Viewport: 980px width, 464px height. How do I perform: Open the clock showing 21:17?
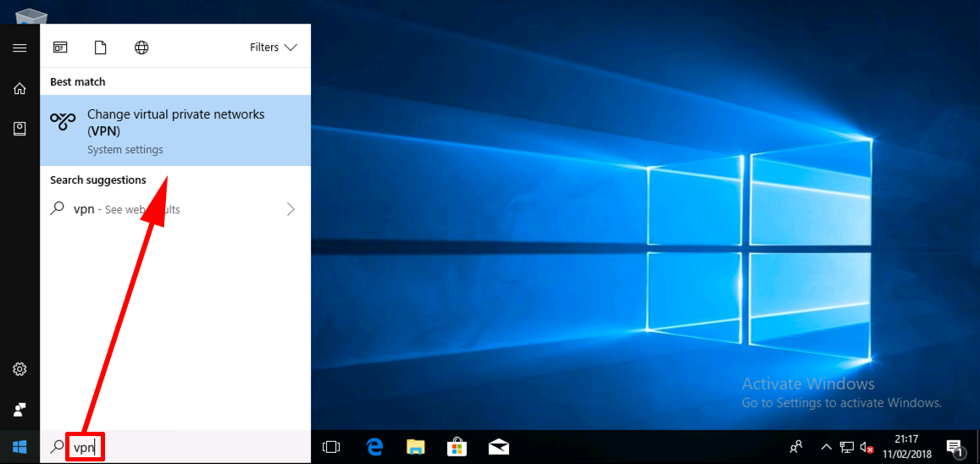click(x=905, y=447)
